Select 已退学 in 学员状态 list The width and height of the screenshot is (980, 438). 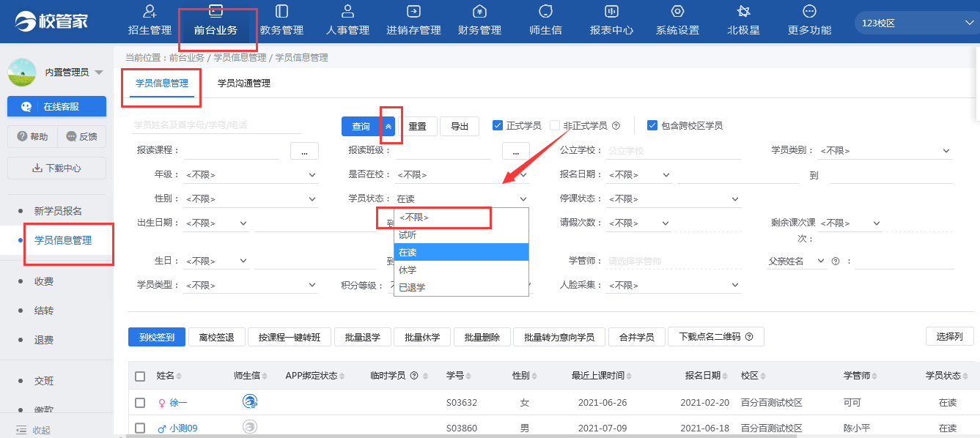[x=461, y=287]
